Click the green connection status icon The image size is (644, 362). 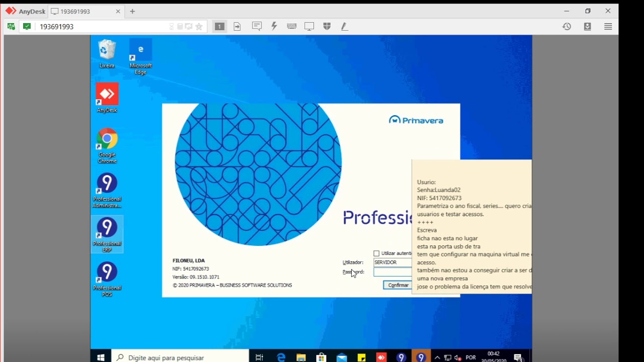click(27, 26)
